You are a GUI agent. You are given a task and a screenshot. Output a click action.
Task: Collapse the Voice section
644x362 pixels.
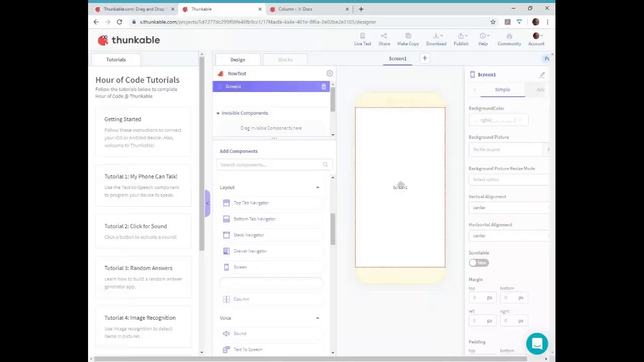click(x=317, y=318)
